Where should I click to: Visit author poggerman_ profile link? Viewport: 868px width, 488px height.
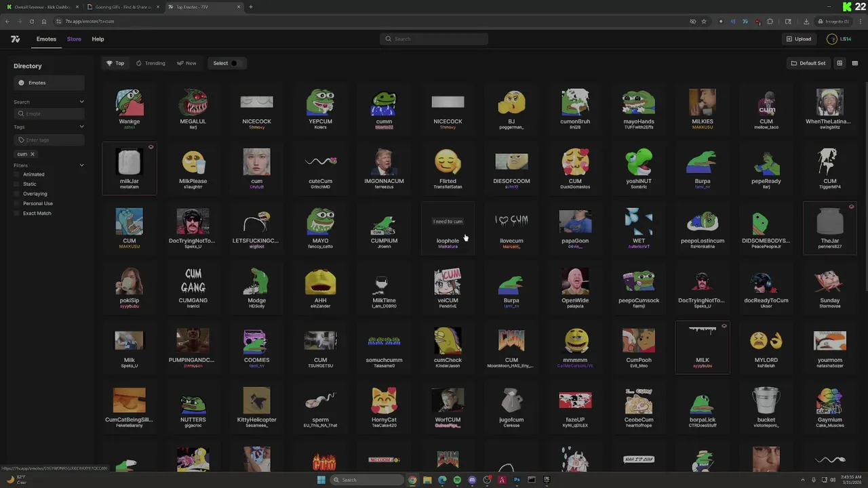click(x=511, y=127)
